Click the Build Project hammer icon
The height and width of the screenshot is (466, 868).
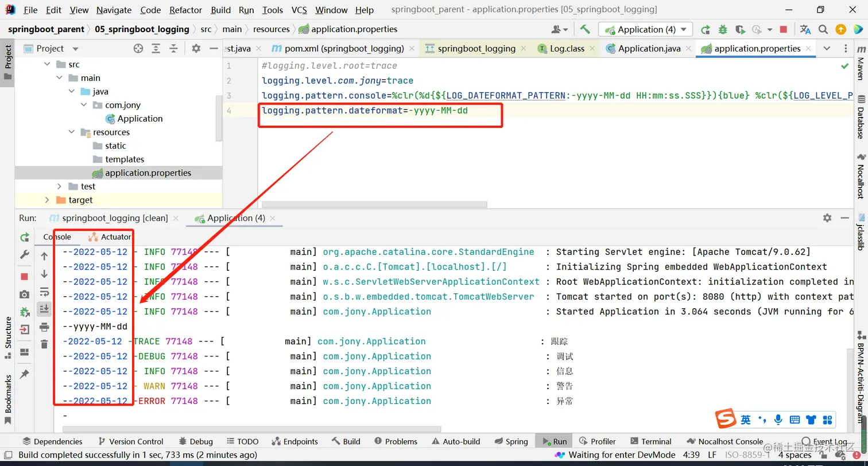[x=585, y=29]
